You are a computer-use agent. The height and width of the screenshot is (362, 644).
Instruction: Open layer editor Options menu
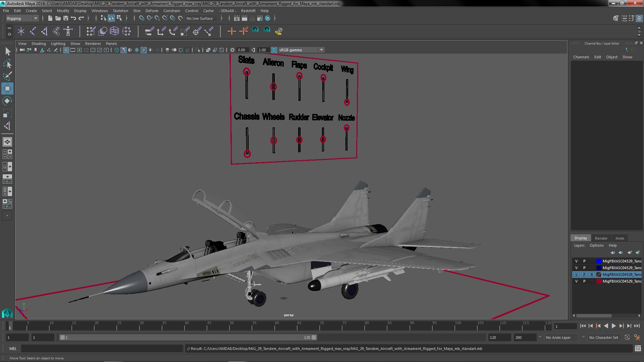pos(596,245)
